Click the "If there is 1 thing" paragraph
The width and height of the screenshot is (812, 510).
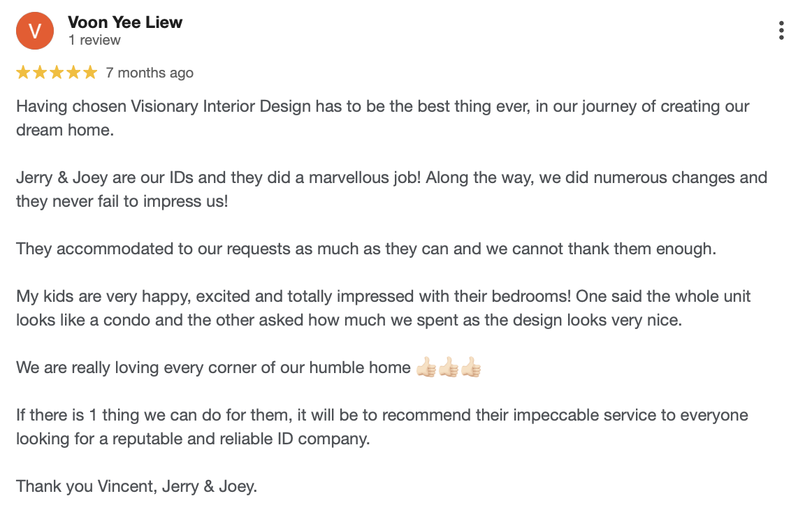382,427
